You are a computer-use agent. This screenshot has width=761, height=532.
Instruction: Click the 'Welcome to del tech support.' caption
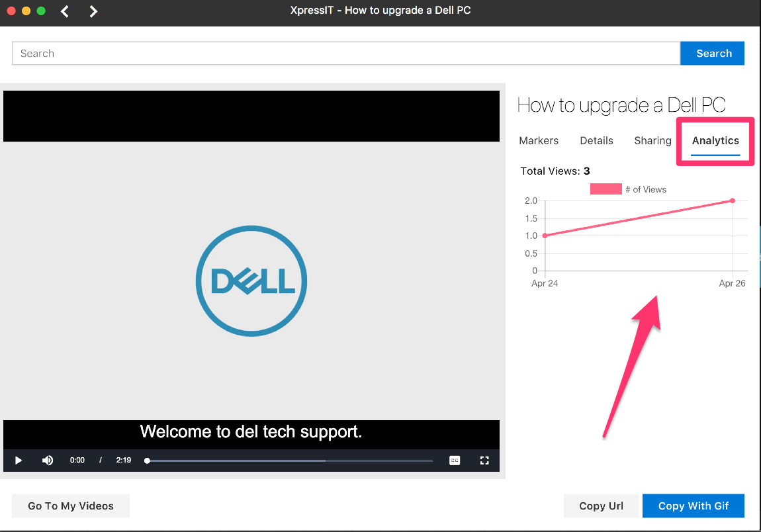251,431
